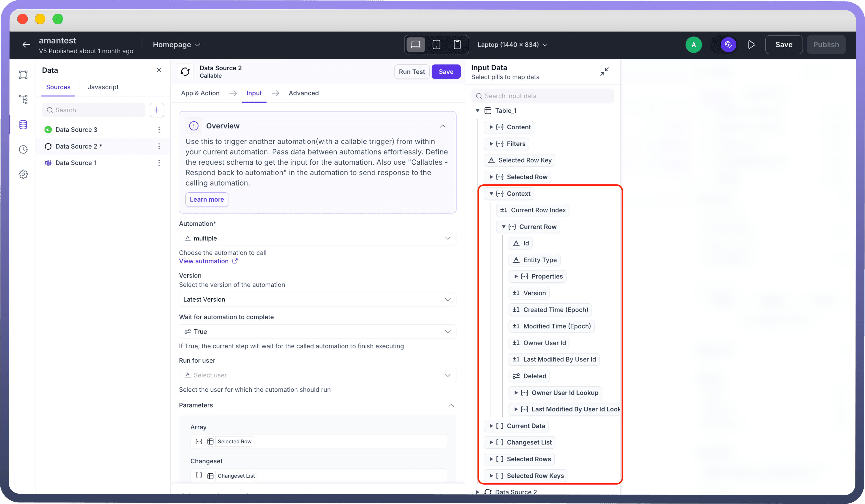This screenshot has height=504, width=865.
Task: Open the settings gear in sidebar
Action: pos(23,174)
